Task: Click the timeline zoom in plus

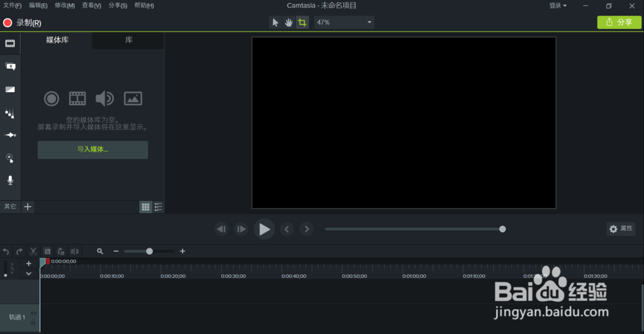Action: pyautogui.click(x=183, y=251)
